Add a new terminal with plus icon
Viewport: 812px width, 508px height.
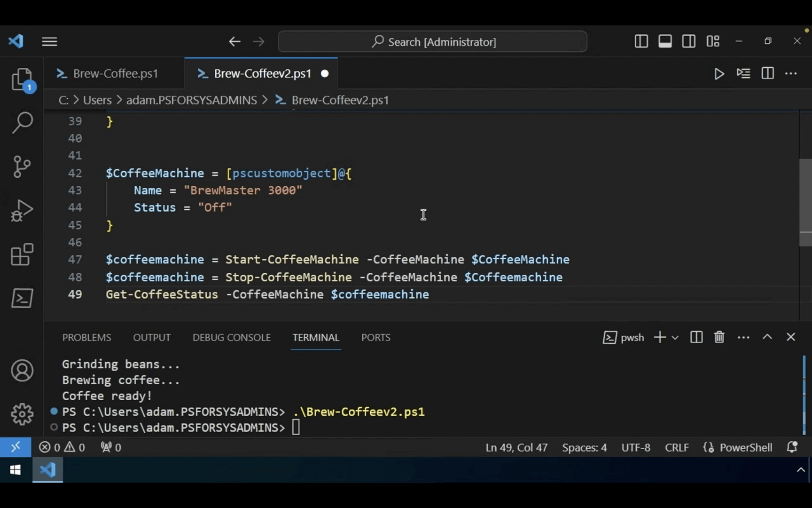tap(659, 337)
